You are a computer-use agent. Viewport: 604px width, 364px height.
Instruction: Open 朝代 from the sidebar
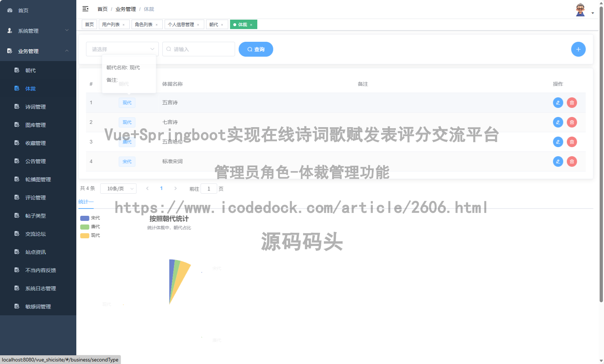pos(31,70)
